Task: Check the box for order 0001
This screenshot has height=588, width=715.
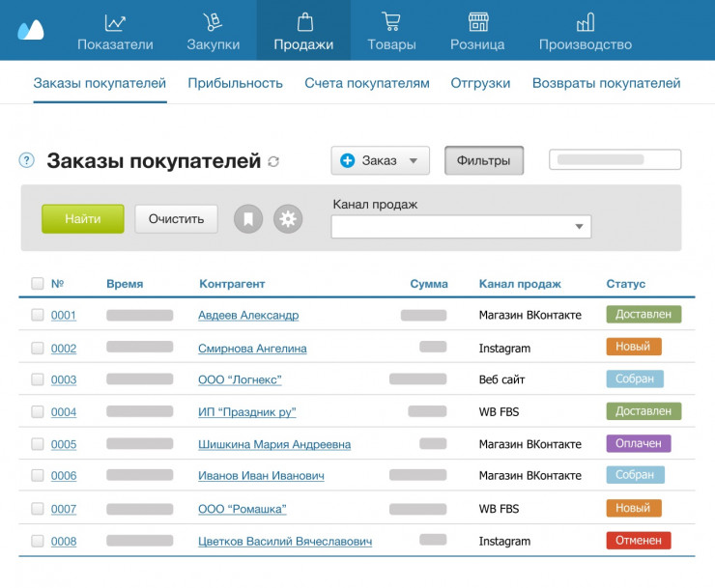Action: 38,315
